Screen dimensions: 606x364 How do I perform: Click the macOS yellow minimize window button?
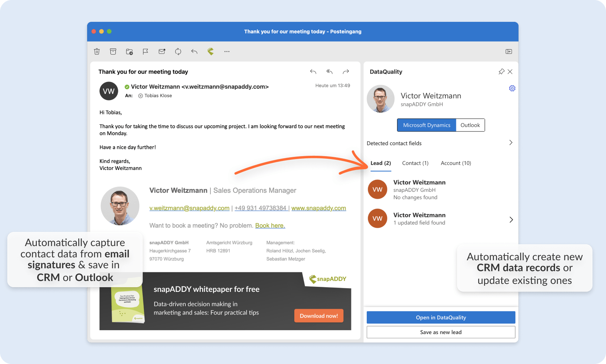tap(101, 32)
